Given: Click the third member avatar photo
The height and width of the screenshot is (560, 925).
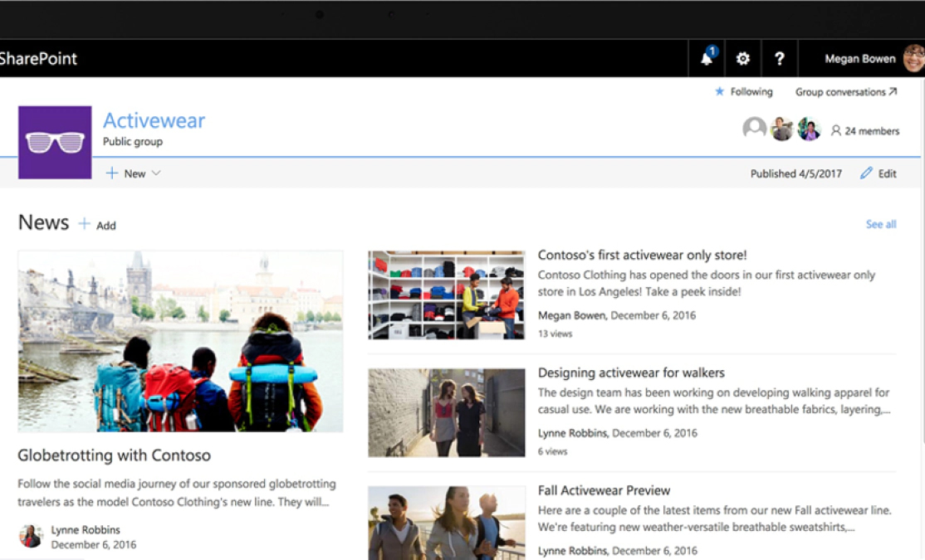Looking at the screenshot, I should [809, 129].
